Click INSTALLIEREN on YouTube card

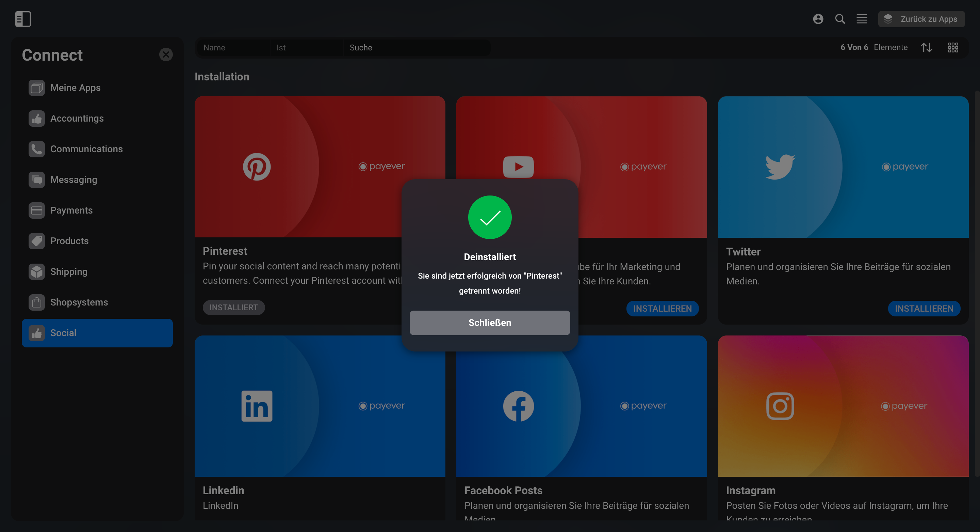(x=662, y=309)
